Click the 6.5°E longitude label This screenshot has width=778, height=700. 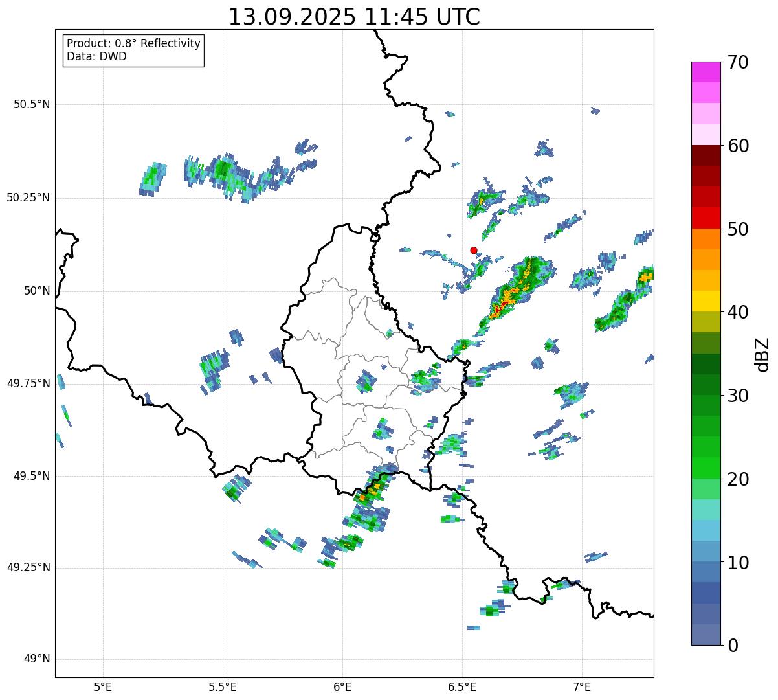coord(462,687)
